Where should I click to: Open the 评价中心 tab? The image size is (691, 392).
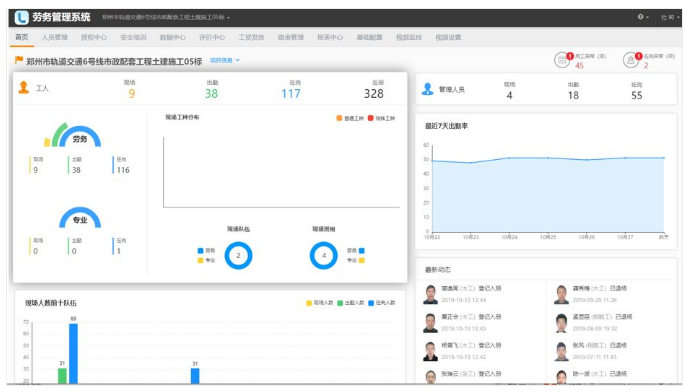(x=212, y=37)
